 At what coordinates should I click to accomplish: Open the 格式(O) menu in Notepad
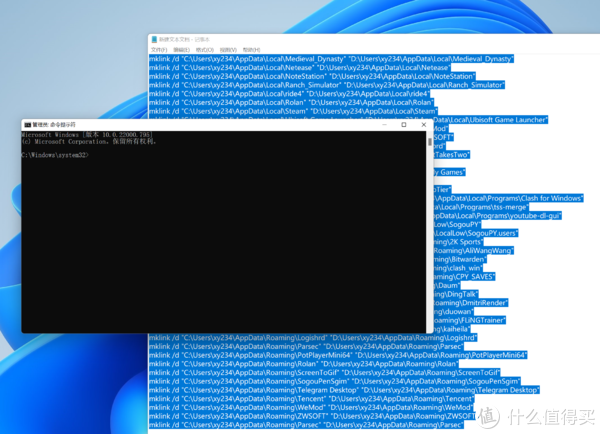pos(205,50)
